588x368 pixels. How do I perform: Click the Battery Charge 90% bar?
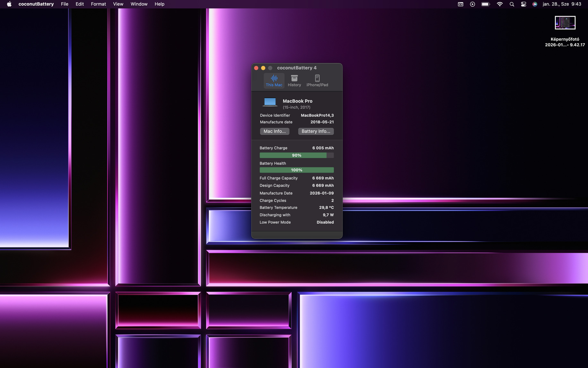pos(297,155)
